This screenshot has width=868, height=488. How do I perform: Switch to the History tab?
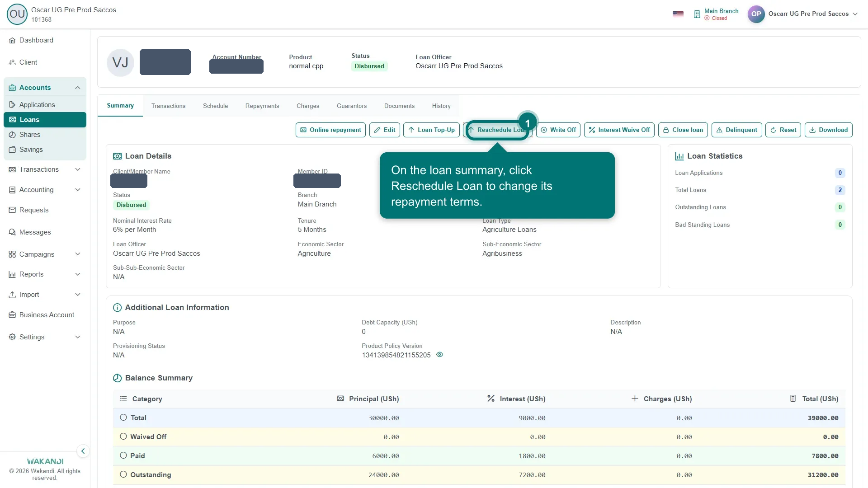click(441, 106)
